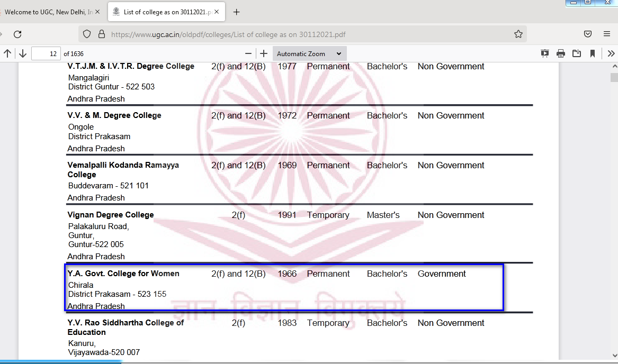Image resolution: width=618 pixels, height=364 pixels.
Task: Reload the current page
Action: pos(17,34)
